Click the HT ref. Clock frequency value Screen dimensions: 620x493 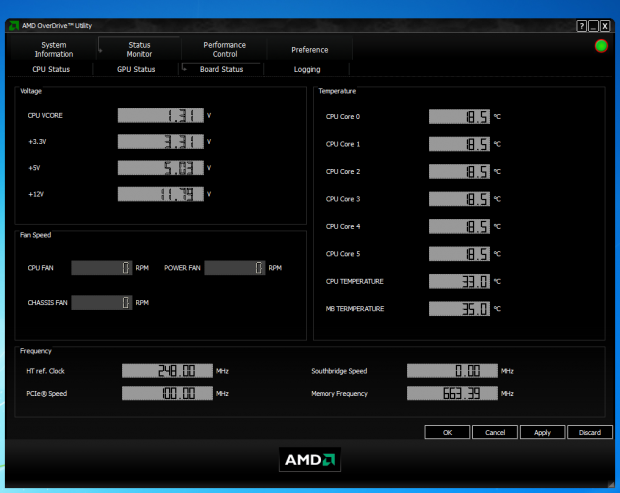tap(167, 371)
